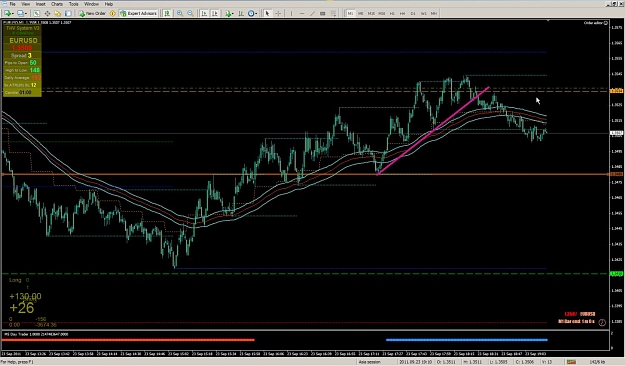Click the Zoom In magnifier

tap(180, 14)
